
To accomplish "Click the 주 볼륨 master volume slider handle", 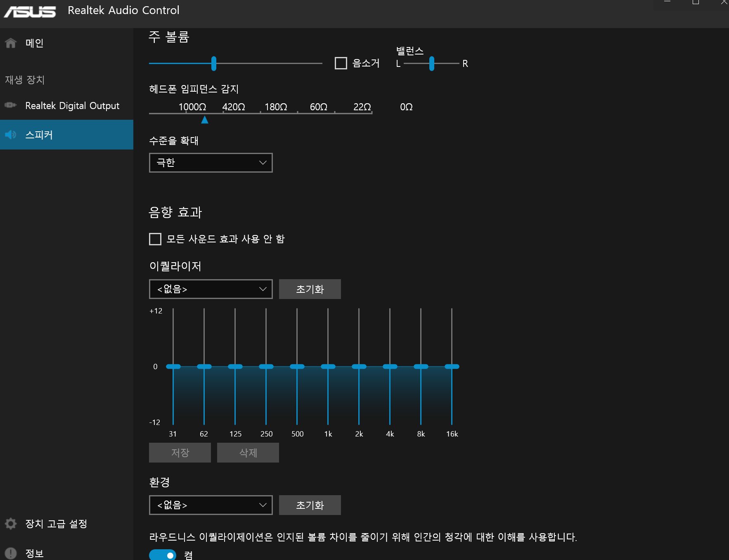I will (214, 64).
